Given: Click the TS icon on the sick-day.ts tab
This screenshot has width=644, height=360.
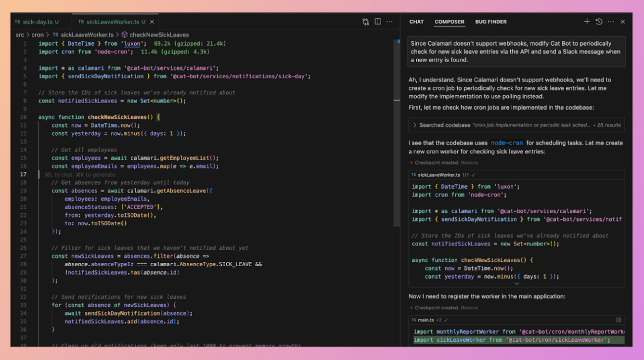Looking at the screenshot, I should [x=17, y=21].
